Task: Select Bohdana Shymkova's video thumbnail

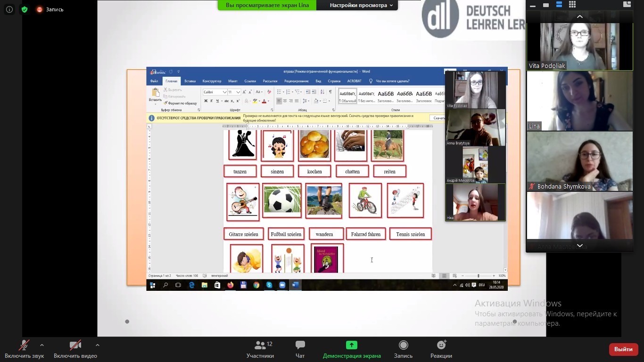Action: pos(579,161)
